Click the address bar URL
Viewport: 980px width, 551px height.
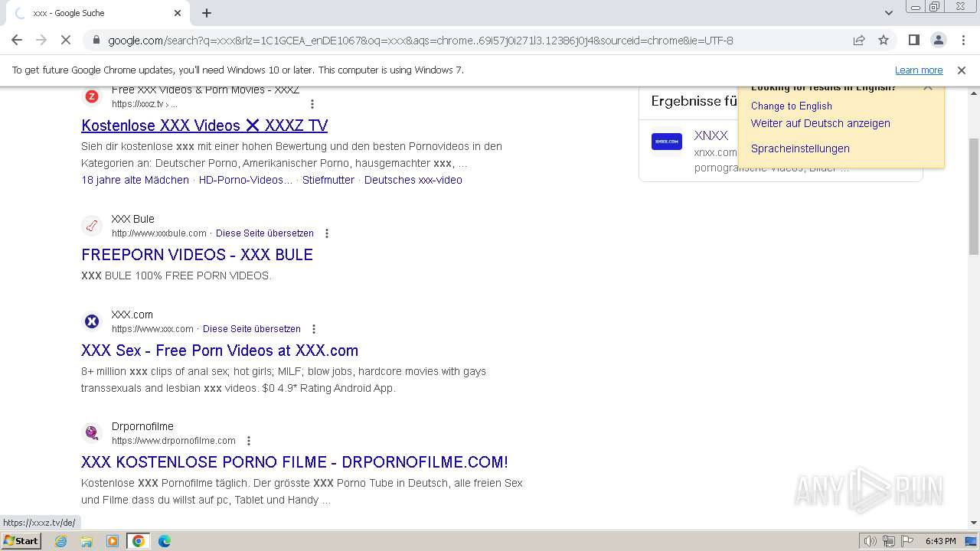(x=420, y=40)
